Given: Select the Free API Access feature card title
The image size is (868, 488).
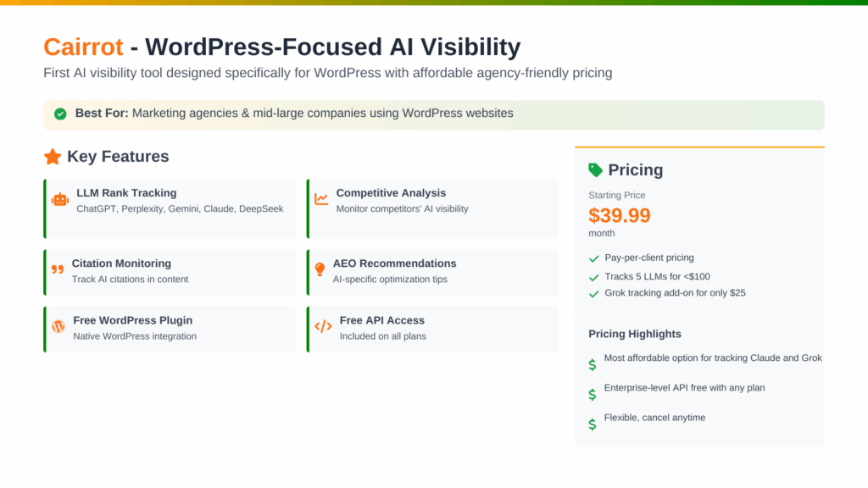Looking at the screenshot, I should pyautogui.click(x=381, y=320).
